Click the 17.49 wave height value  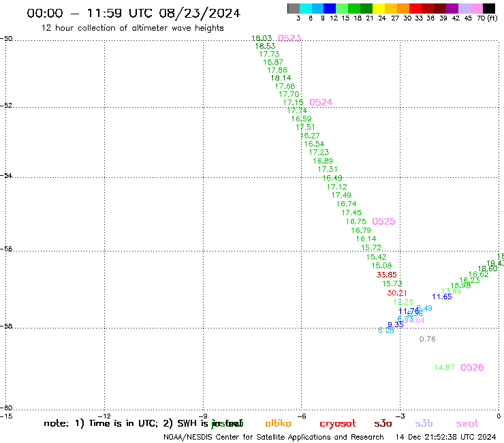(x=341, y=195)
